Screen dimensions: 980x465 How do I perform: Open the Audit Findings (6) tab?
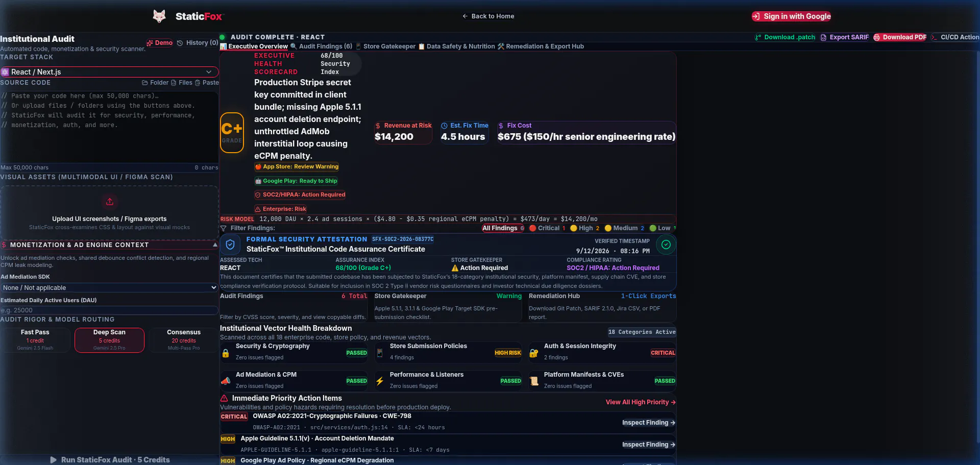click(321, 46)
